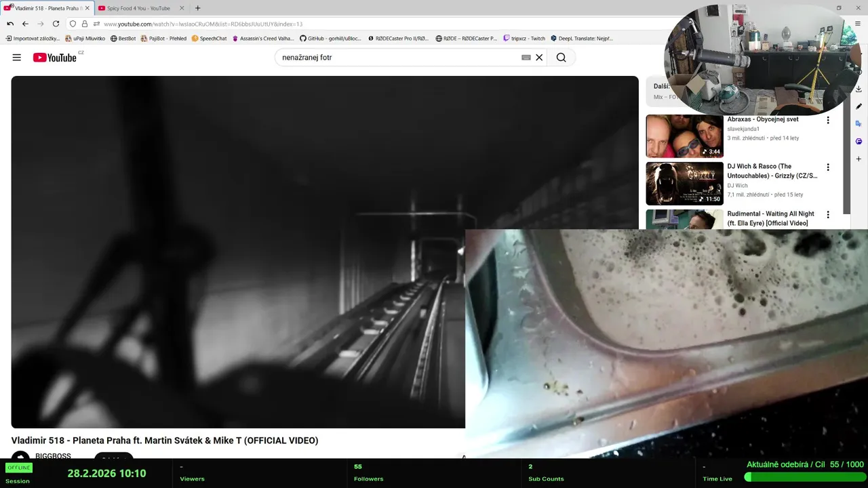Add sidebar tool with plus icon
Image resolution: width=868 pixels, height=488 pixels.
coord(859,159)
